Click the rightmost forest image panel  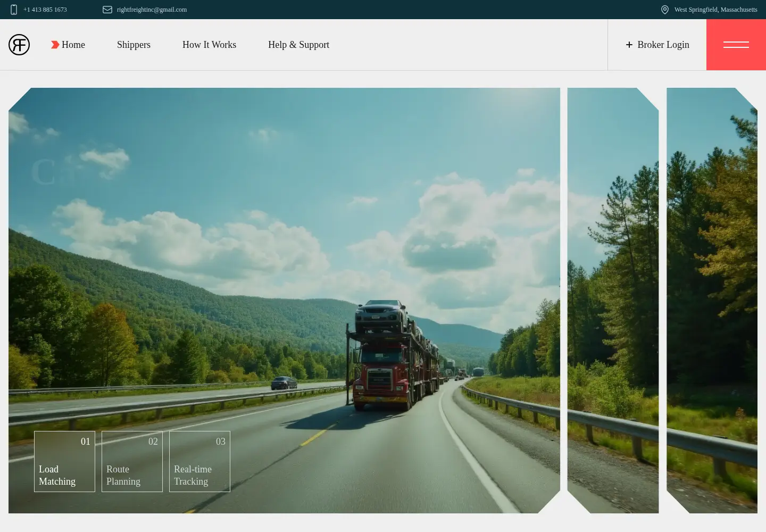(712, 301)
